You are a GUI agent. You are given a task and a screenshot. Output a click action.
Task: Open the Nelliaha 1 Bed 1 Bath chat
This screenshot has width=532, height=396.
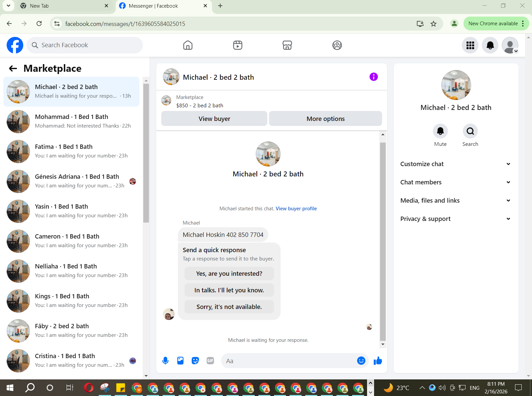[x=71, y=271]
